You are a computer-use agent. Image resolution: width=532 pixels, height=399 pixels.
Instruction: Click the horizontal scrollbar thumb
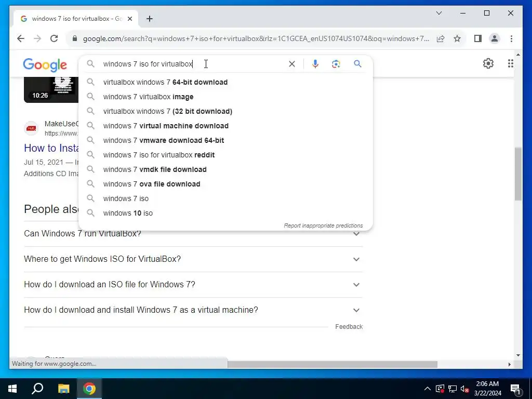[332, 364]
